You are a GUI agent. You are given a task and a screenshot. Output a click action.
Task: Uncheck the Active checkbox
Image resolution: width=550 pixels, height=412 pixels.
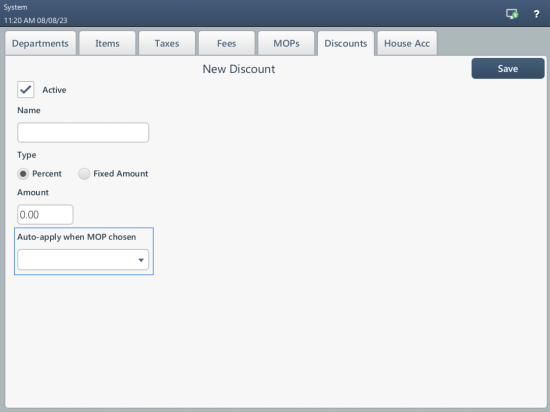coord(26,90)
